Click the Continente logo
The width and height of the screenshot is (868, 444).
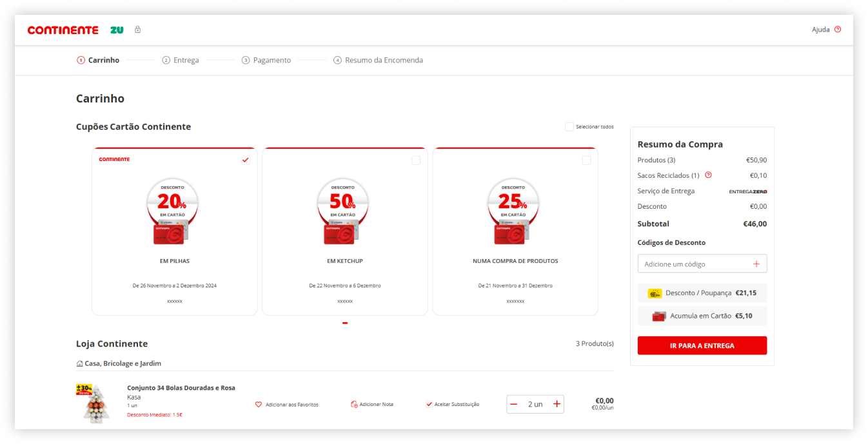coord(63,30)
